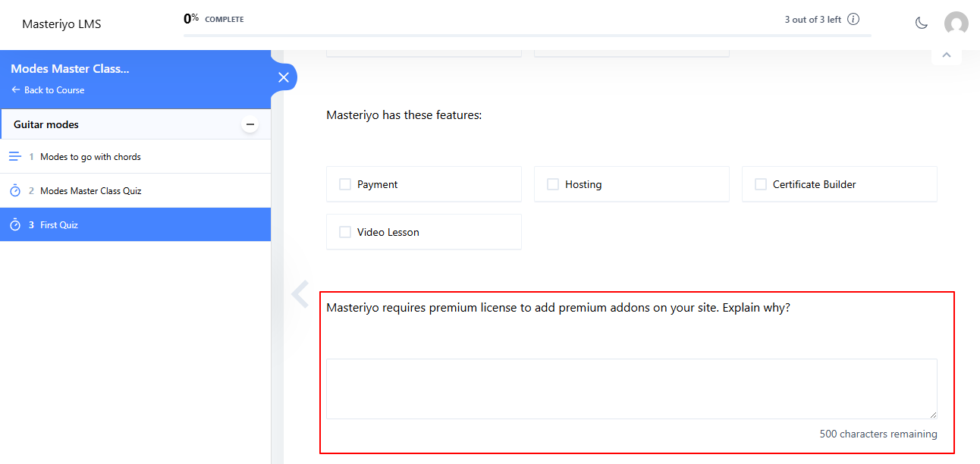Click the lesson icon for Modes to go with chords
Image resolution: width=980 pixels, height=464 pixels.
click(x=15, y=156)
